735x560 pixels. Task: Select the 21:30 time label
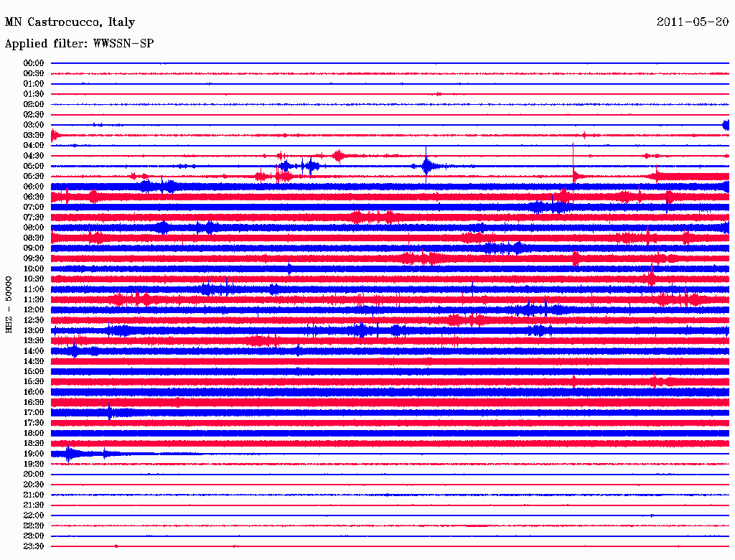(33, 505)
